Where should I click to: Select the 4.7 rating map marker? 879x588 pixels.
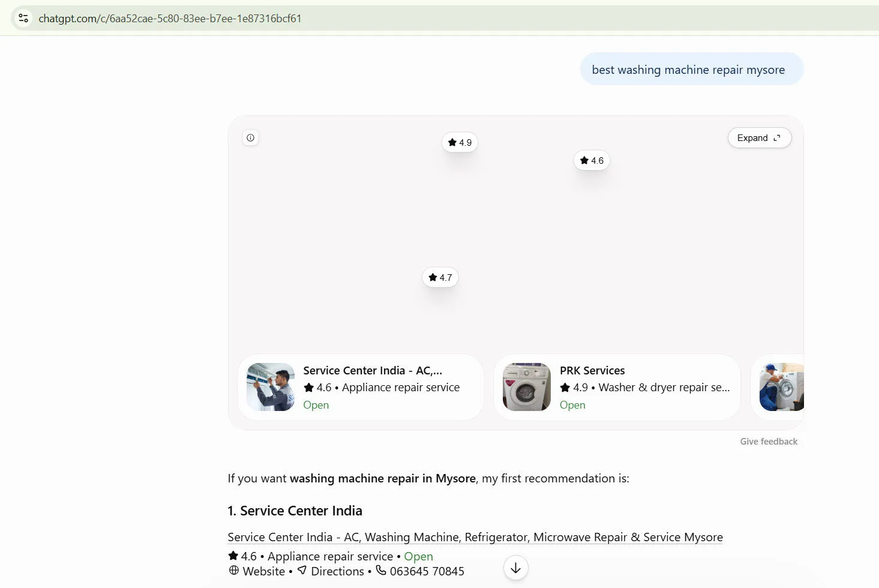click(x=440, y=278)
